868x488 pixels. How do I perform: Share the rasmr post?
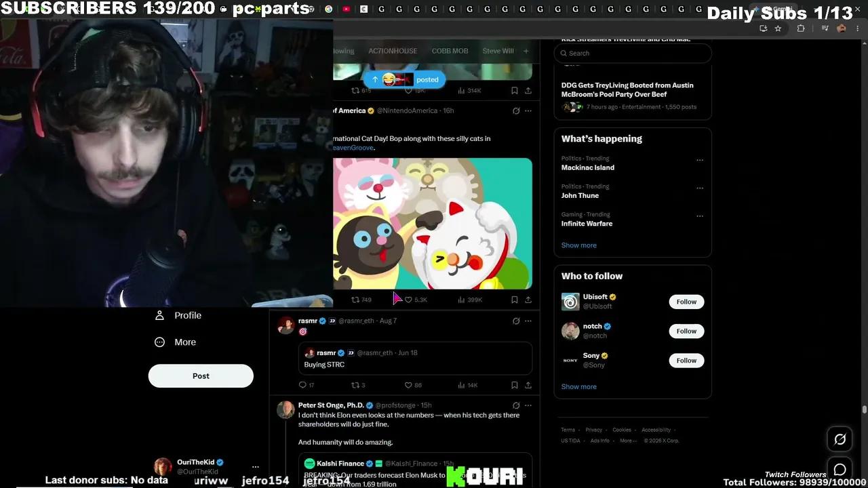[x=528, y=385]
